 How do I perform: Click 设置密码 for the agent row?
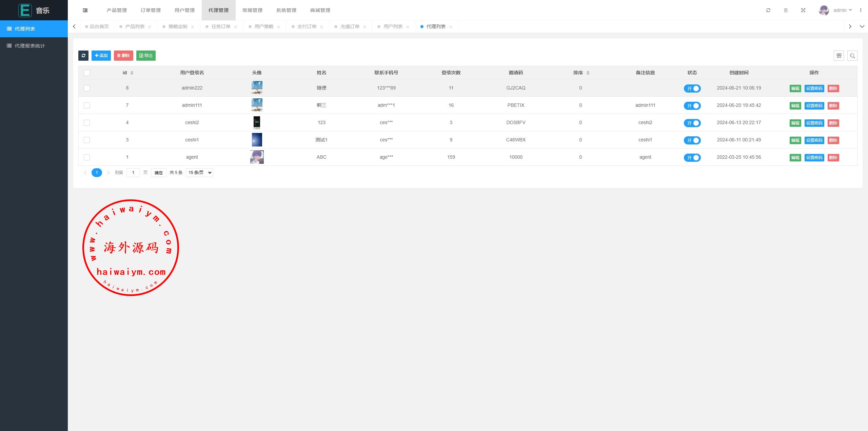814,158
